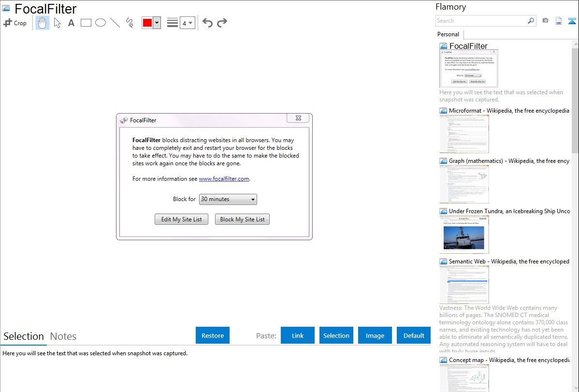Click the line thickness icon

(x=173, y=23)
